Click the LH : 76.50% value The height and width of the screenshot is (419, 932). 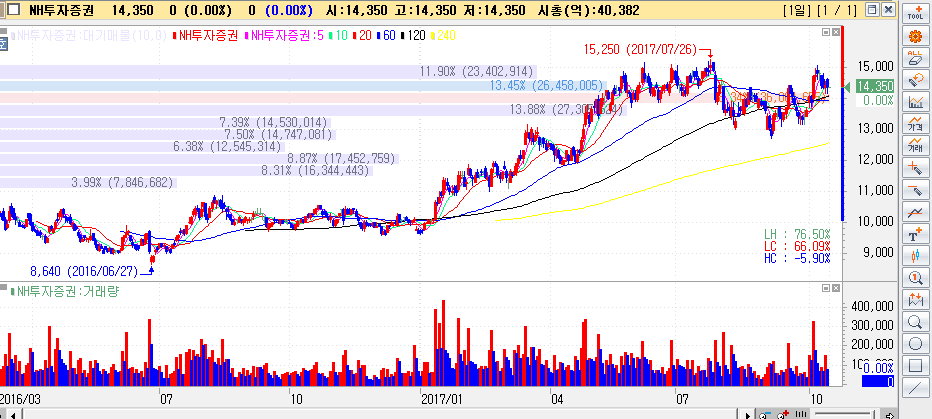(x=798, y=234)
